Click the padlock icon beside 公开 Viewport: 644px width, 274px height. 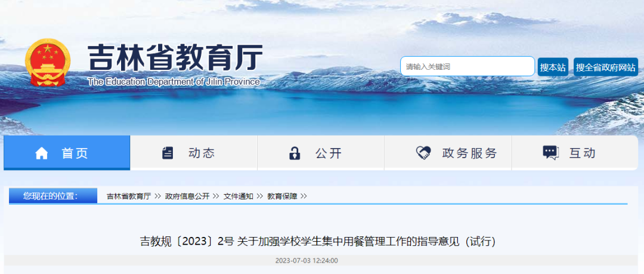295,153
